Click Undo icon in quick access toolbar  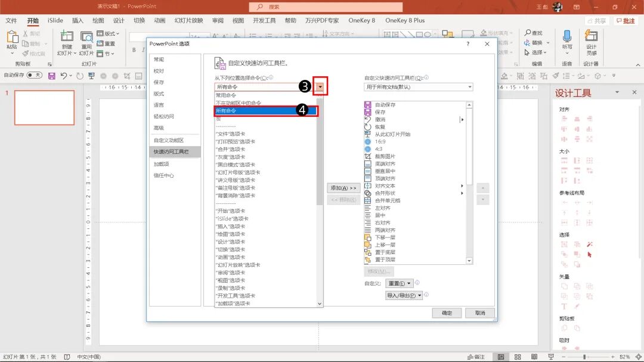click(64, 76)
